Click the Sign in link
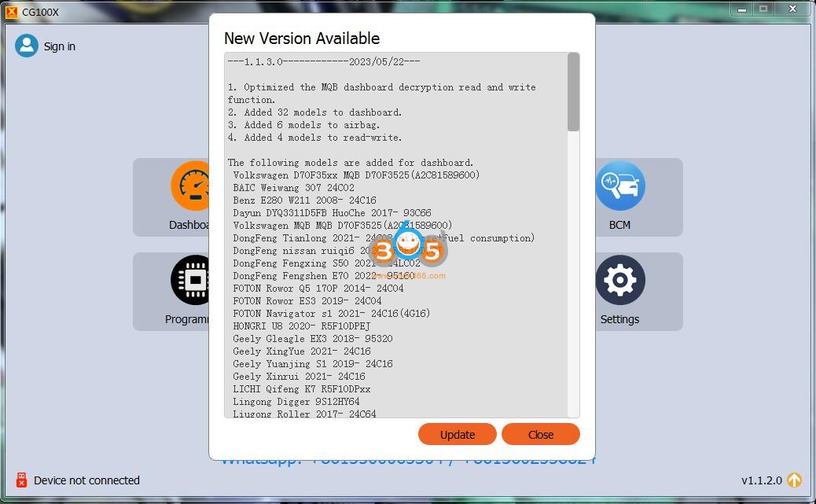Screen dimensions: 816x504 point(59,46)
